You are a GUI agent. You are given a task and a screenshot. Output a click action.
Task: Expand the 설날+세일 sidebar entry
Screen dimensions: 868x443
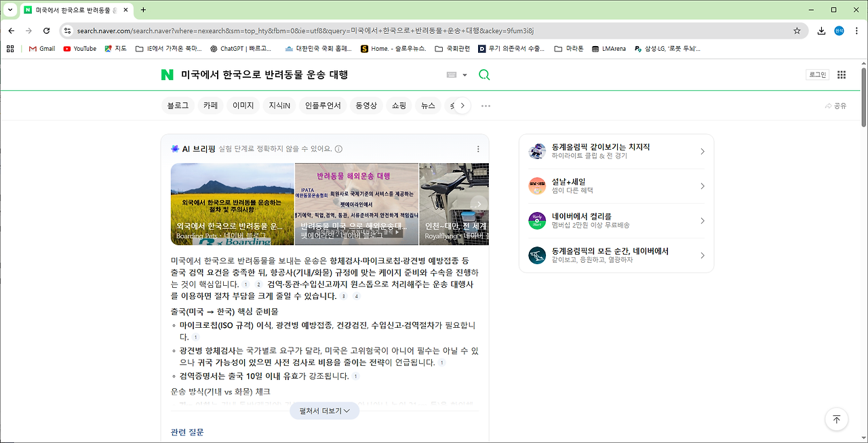(x=702, y=186)
